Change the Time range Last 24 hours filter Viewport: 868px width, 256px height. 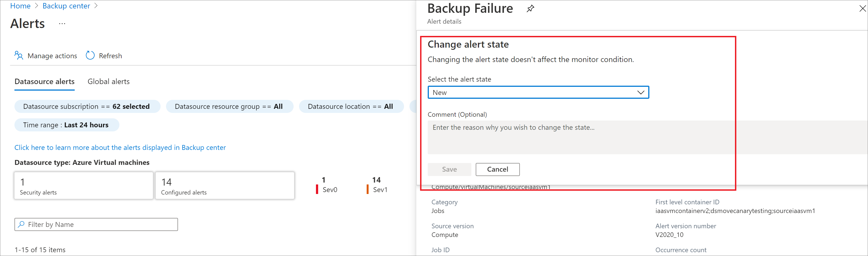(x=66, y=125)
